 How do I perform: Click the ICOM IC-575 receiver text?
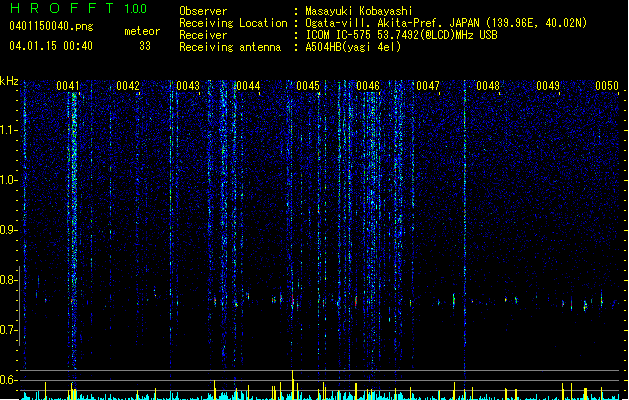click(402, 35)
